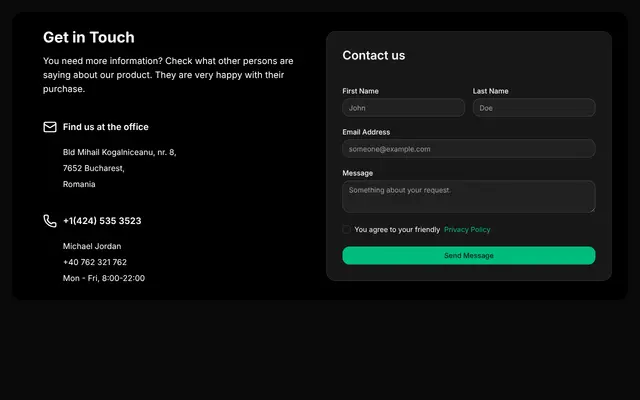Click into the Email Address field
Image resolution: width=640 pixels, height=400 pixels.
(x=469, y=149)
